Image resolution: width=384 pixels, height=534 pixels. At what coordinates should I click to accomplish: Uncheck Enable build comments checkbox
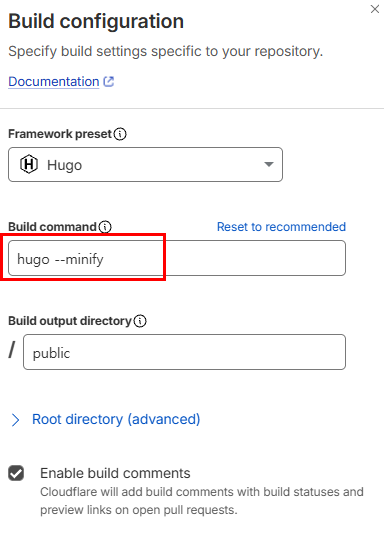coord(16,473)
